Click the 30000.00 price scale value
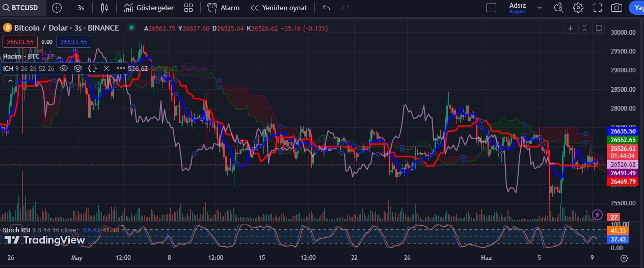 click(x=624, y=32)
